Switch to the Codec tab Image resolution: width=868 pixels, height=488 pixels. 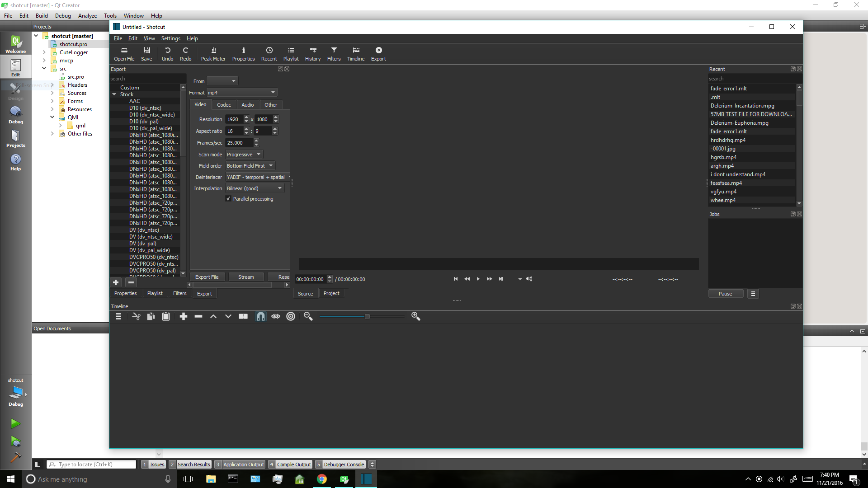click(x=224, y=105)
